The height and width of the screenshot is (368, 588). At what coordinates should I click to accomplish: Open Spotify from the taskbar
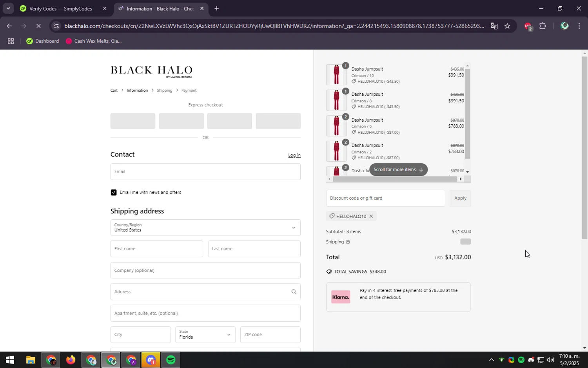[x=171, y=360]
